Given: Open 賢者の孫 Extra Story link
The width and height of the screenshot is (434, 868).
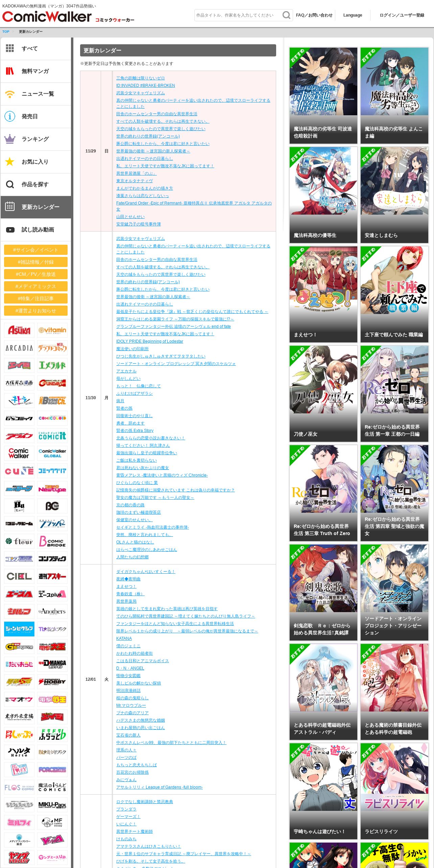Looking at the screenshot, I should [135, 431].
